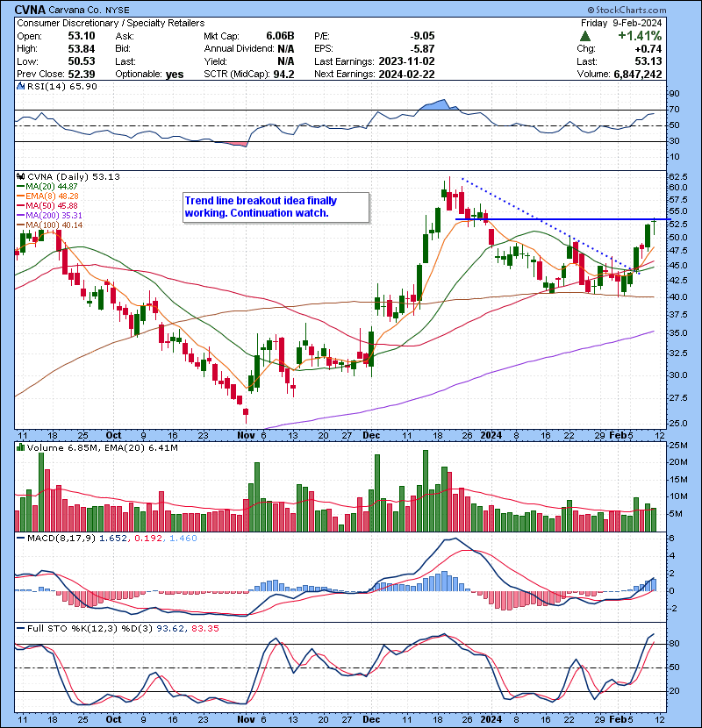Click the 6 label on the MACD axis

(x=671, y=539)
